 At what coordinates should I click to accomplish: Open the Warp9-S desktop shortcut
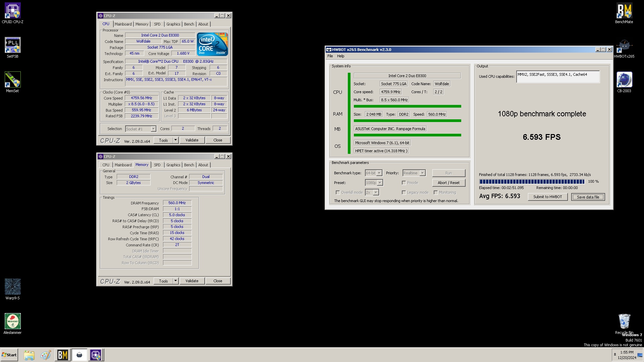pyautogui.click(x=12, y=289)
